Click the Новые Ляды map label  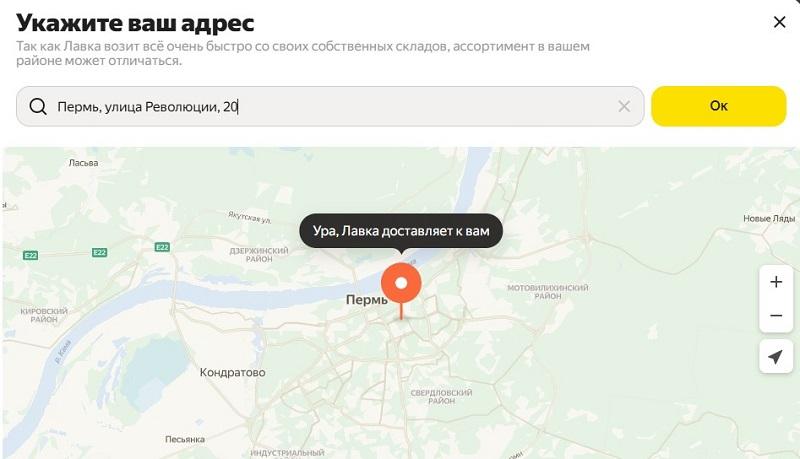[x=769, y=218]
